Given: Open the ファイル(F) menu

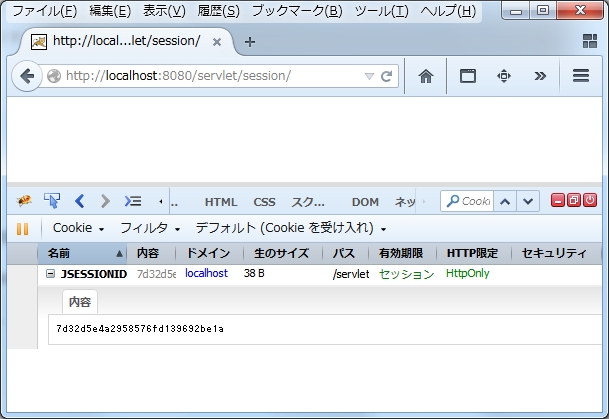Looking at the screenshot, I should tap(44, 11).
